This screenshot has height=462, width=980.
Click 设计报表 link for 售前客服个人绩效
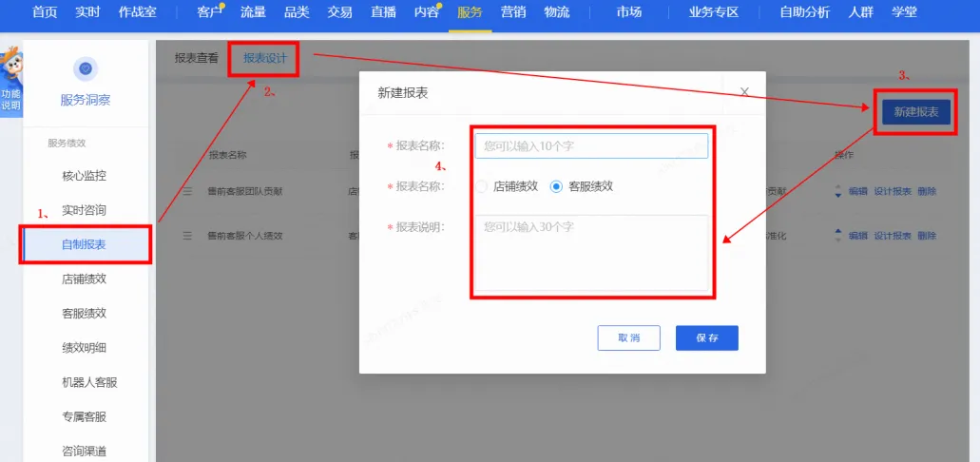pyautogui.click(x=893, y=236)
